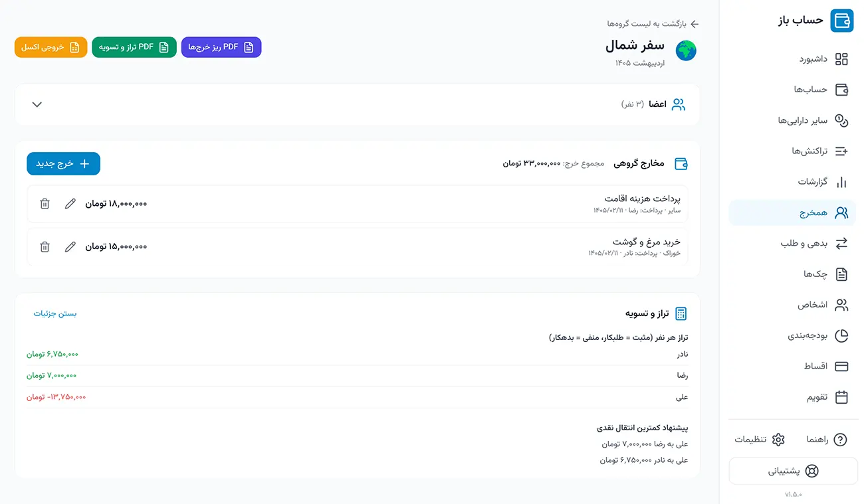864x504 pixels.
Task: Edit the پرداخت هزینه اقامت expense
Action: click(x=70, y=204)
